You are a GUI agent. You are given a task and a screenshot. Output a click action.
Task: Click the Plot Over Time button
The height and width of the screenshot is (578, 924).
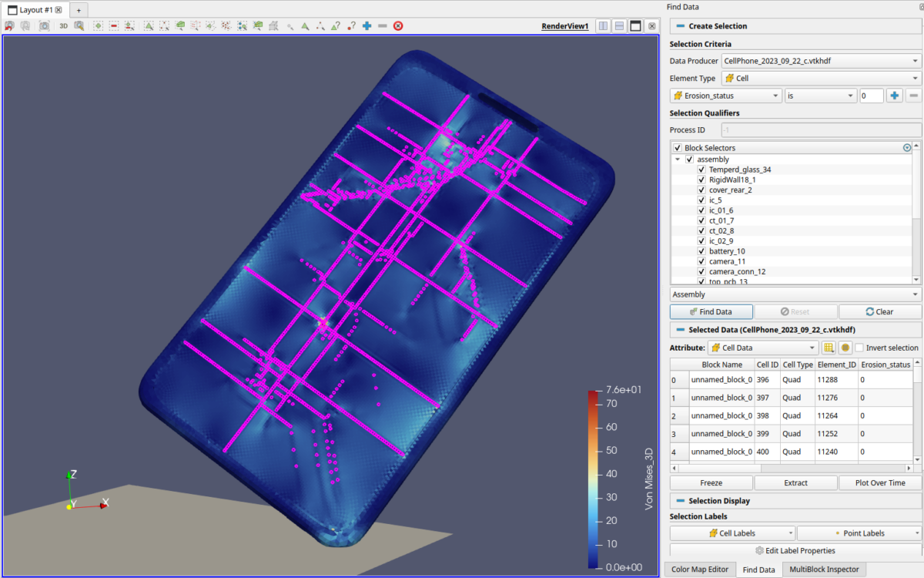click(x=879, y=482)
